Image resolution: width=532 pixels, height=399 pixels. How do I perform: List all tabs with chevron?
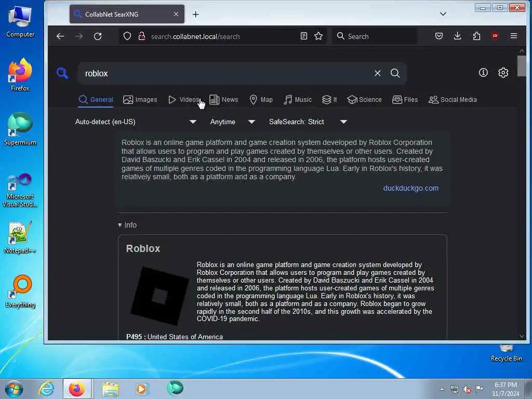[x=443, y=14]
